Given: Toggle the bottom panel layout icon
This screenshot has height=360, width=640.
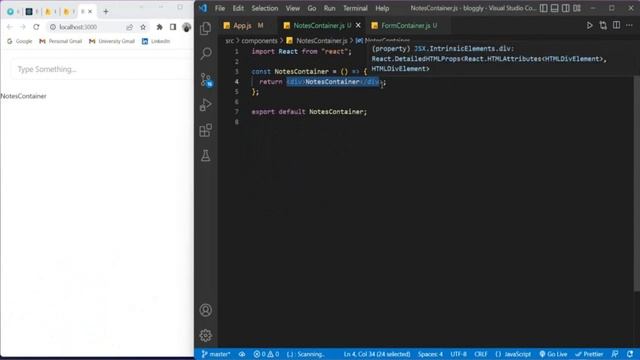Looking at the screenshot, I should 555,8.
